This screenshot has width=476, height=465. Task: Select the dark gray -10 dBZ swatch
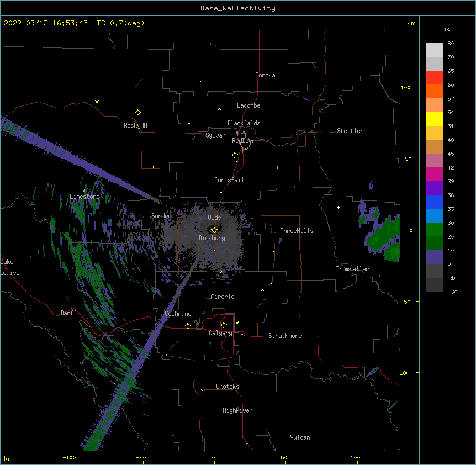click(434, 285)
